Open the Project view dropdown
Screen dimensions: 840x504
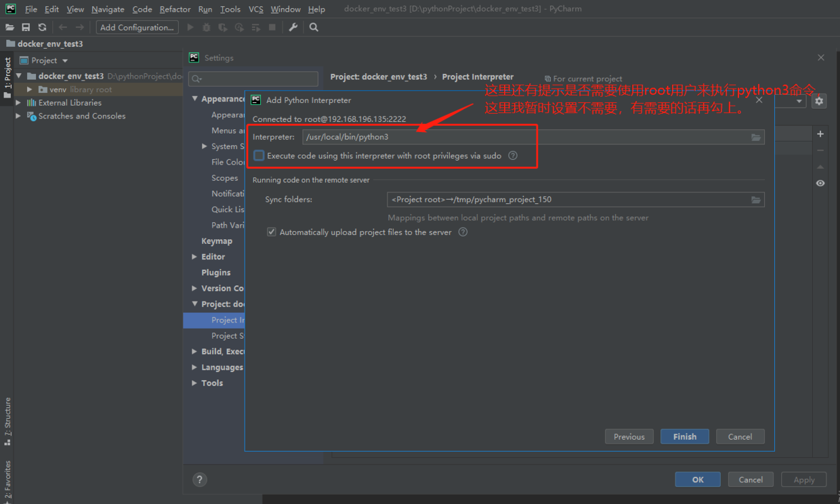[x=65, y=61]
